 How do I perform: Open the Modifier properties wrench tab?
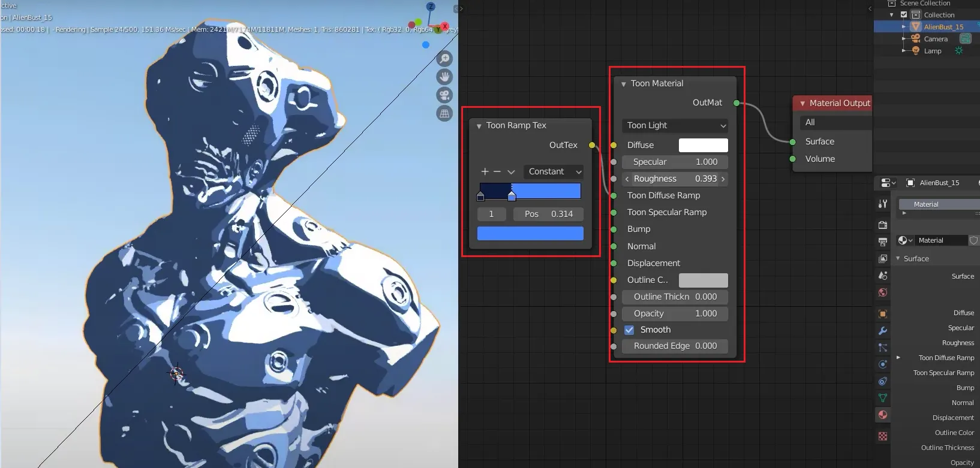[x=883, y=331]
